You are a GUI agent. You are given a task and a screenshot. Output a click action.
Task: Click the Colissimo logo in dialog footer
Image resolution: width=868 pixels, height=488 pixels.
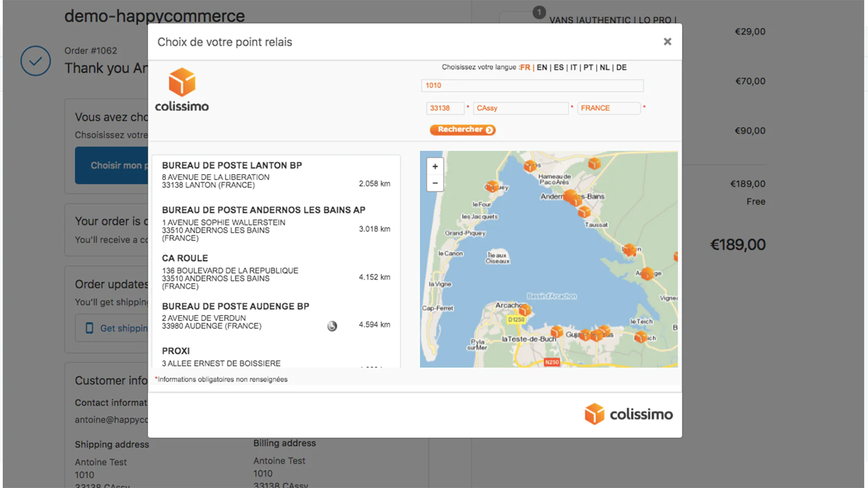(628, 414)
